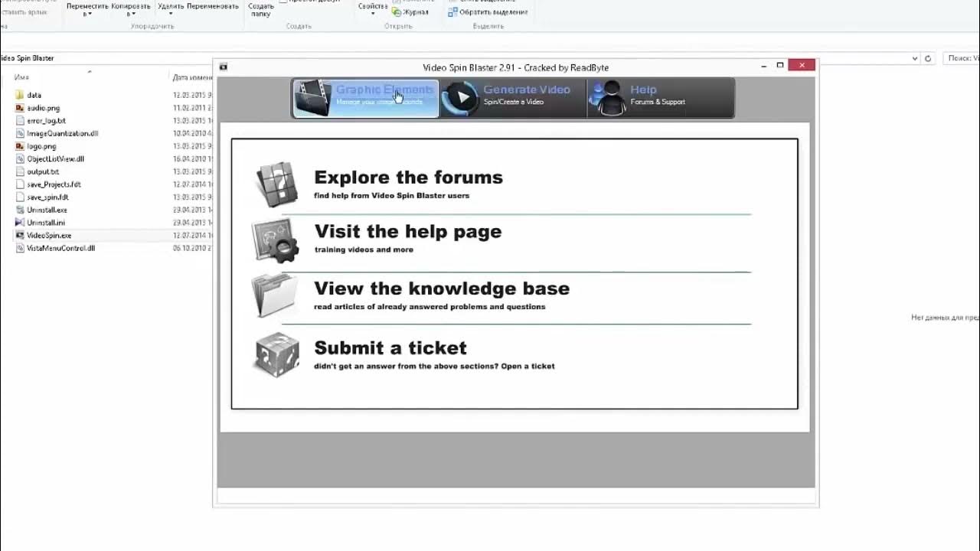Sort files by Имя column header

click(x=21, y=77)
